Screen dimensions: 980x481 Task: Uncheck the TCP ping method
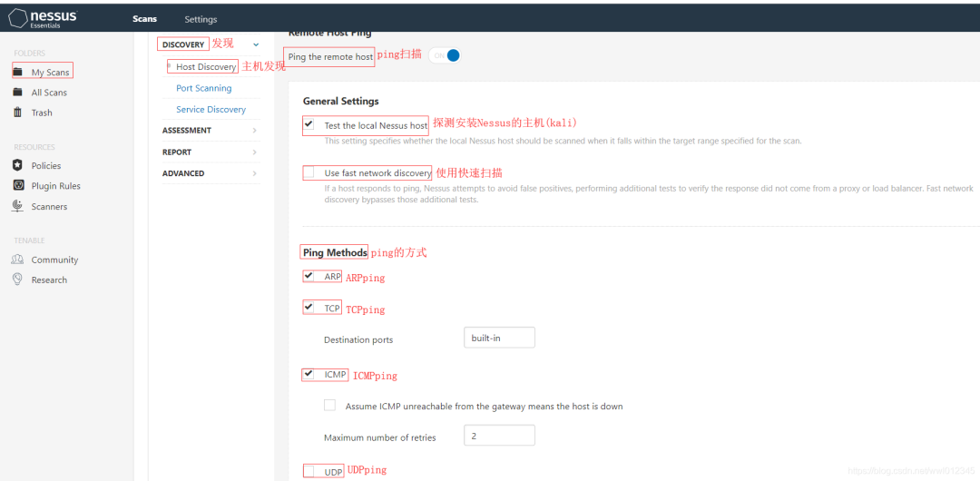(x=309, y=307)
